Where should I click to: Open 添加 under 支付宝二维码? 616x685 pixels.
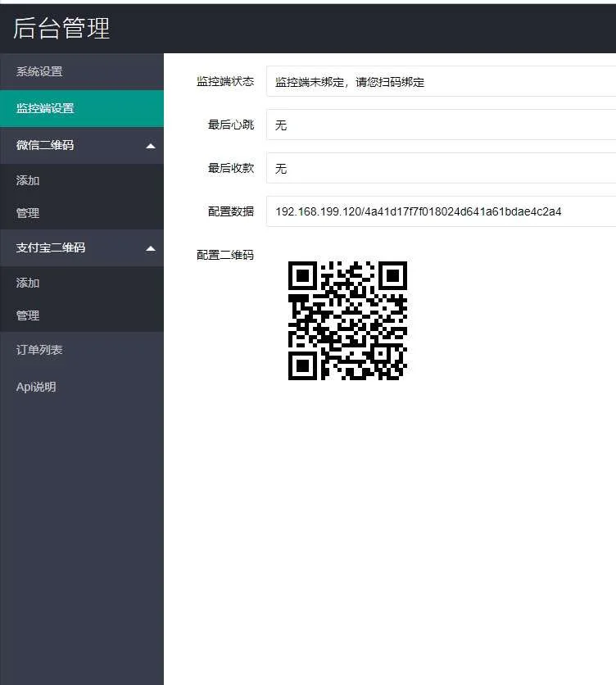[28, 283]
